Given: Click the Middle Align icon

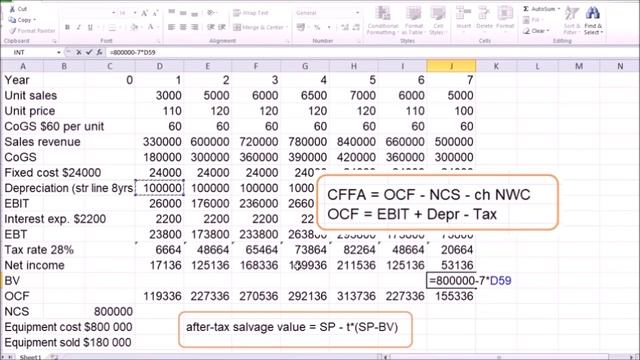Looking at the screenshot, I should (x=183, y=13).
